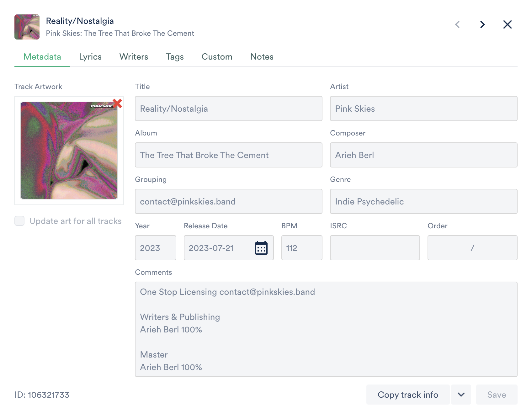Edit the Artist field Pink Skies
The height and width of the screenshot is (419, 532).
[x=423, y=109]
